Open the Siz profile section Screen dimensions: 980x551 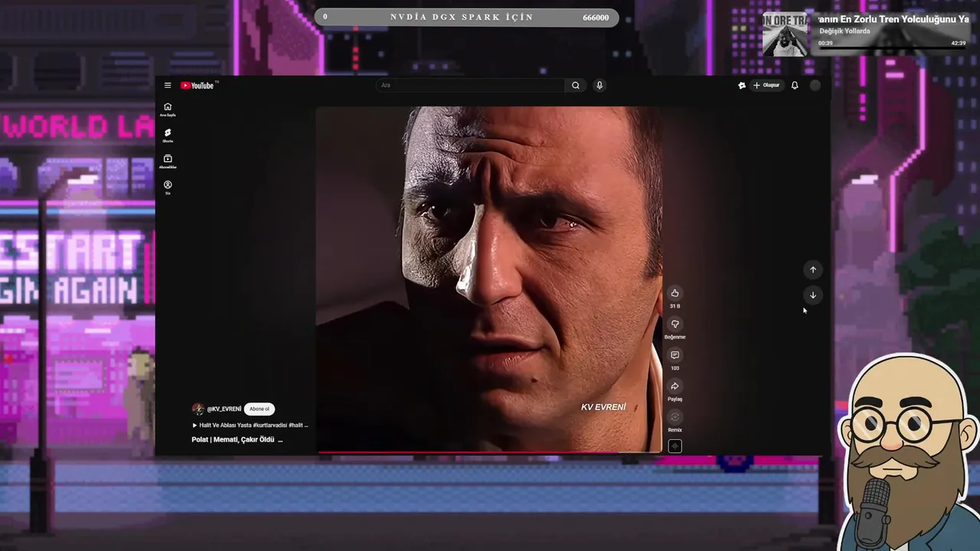click(x=168, y=187)
